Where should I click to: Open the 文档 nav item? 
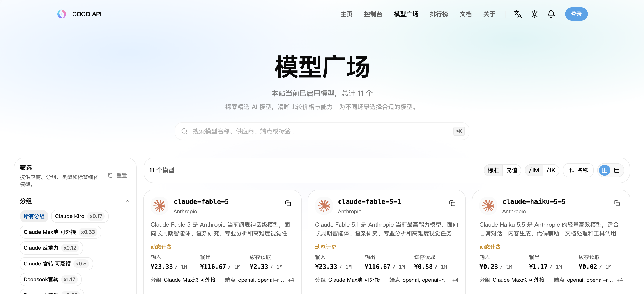tap(465, 14)
